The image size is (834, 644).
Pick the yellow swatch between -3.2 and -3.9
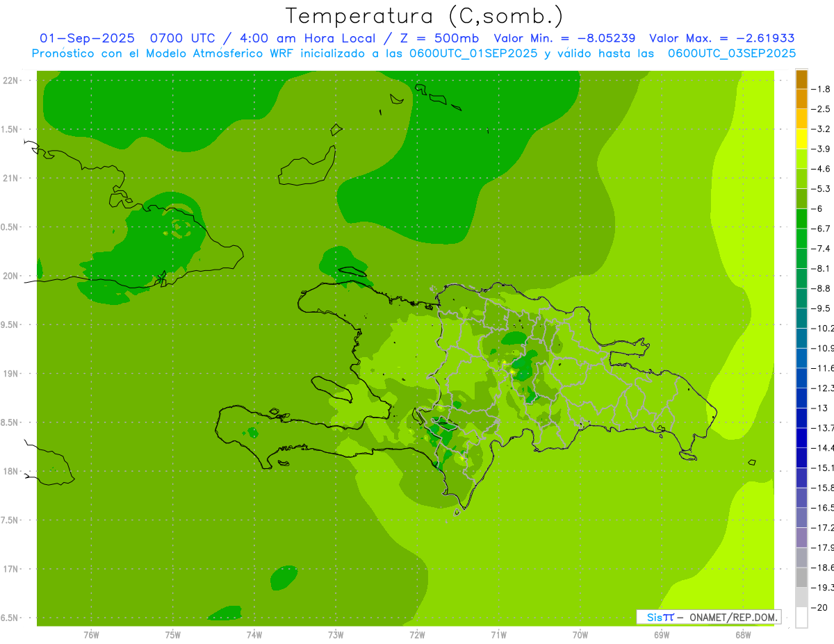[x=801, y=139]
